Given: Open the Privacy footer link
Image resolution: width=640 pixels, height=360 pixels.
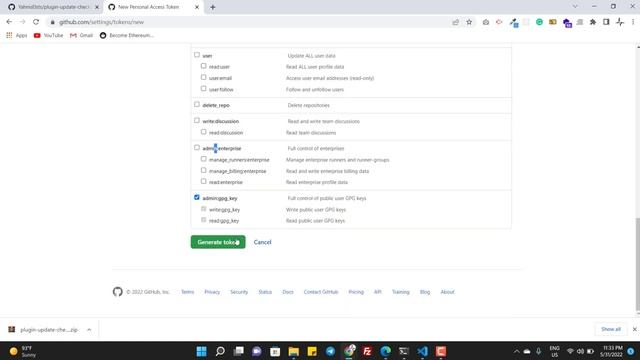Looking at the screenshot, I should tap(212, 292).
